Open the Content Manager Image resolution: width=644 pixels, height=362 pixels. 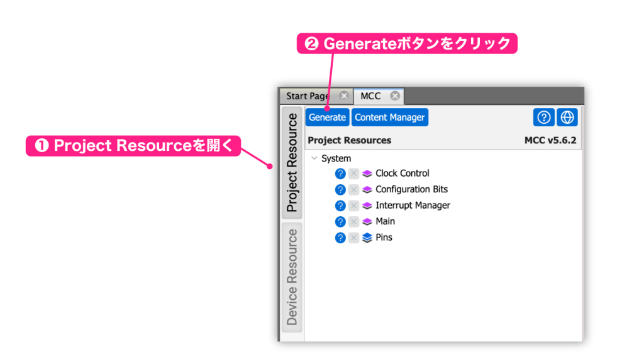pyautogui.click(x=390, y=118)
